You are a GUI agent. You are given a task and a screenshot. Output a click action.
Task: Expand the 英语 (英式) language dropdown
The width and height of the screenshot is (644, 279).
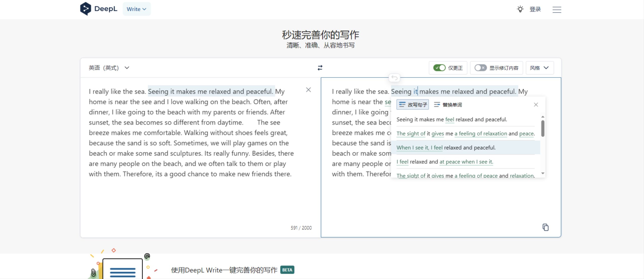tap(109, 68)
